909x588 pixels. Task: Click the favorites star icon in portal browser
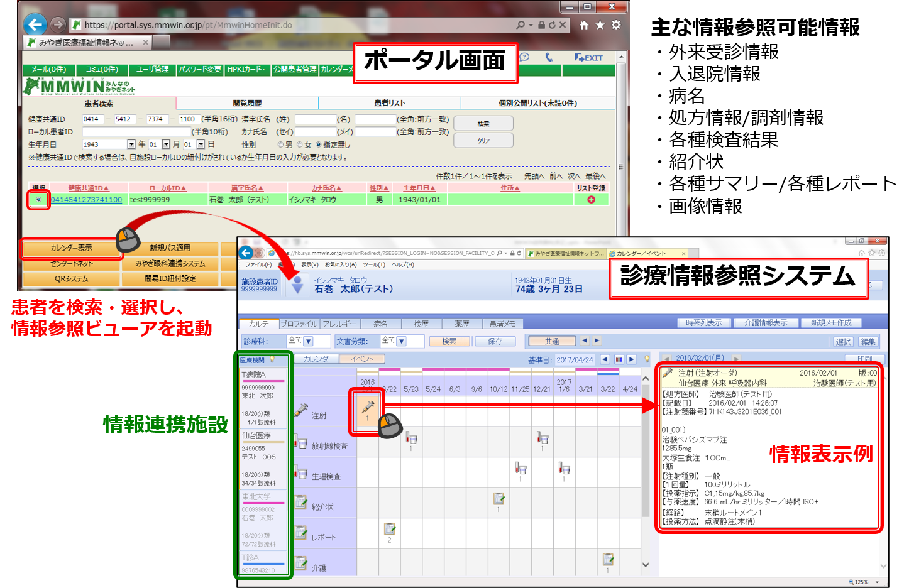600,25
